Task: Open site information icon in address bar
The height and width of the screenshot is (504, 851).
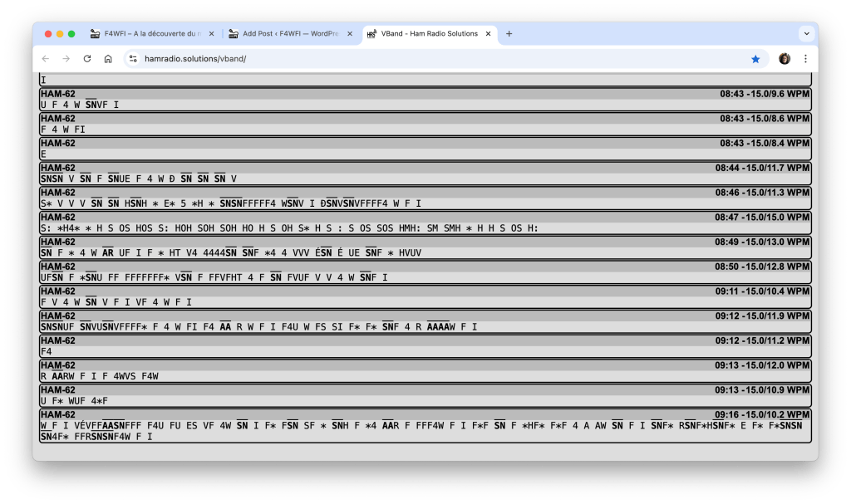Action: [133, 59]
